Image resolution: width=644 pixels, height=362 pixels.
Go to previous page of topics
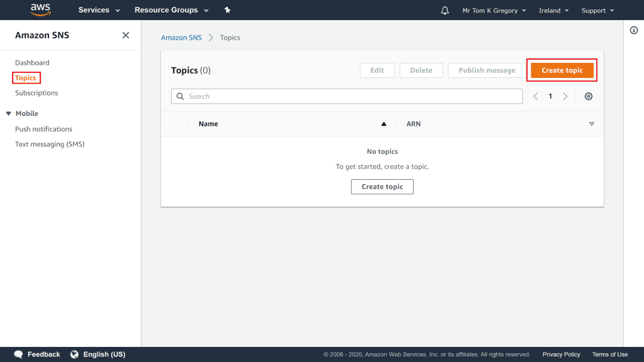[536, 96]
